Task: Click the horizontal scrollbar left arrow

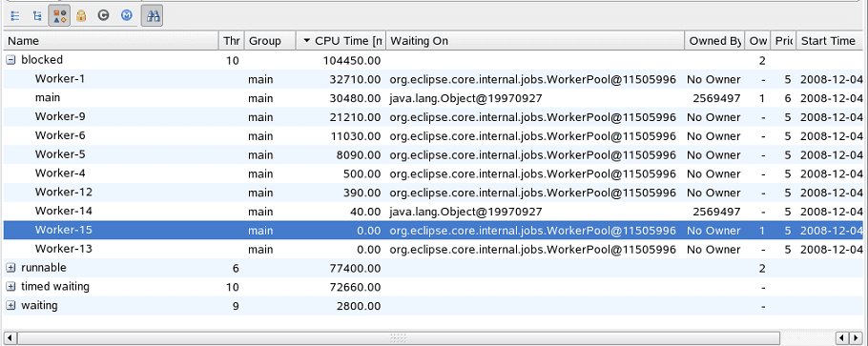Action: tap(10, 337)
